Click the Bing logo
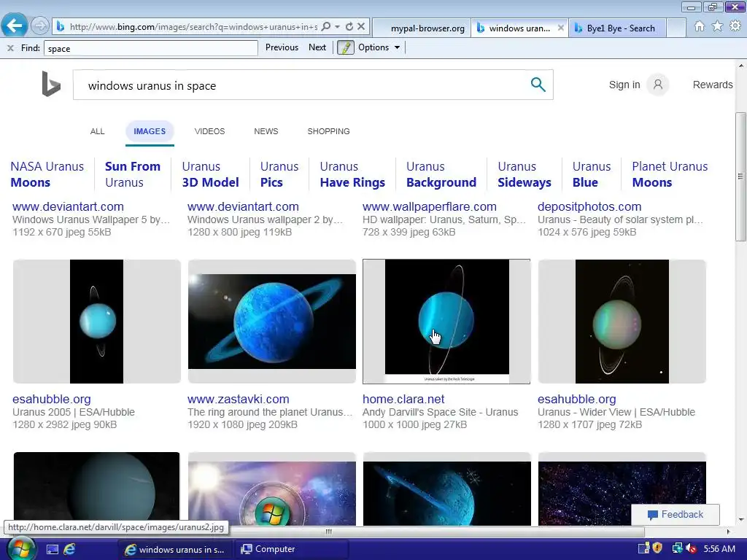The width and height of the screenshot is (747, 560). pyautogui.click(x=51, y=84)
